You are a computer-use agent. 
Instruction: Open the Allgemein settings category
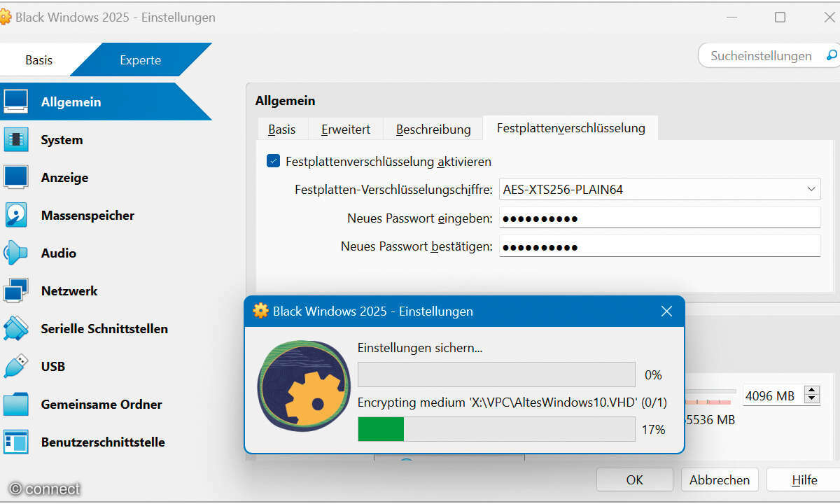pyautogui.click(x=105, y=101)
